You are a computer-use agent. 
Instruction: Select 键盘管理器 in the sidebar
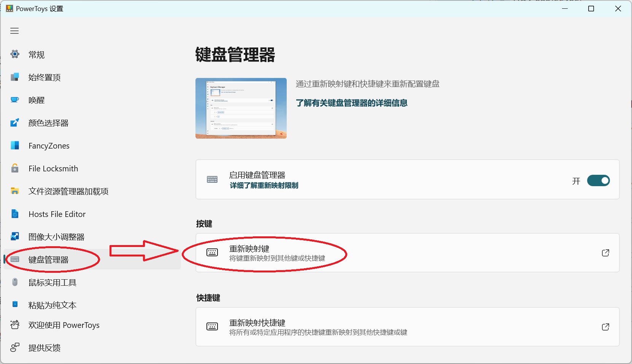pyautogui.click(x=92, y=260)
